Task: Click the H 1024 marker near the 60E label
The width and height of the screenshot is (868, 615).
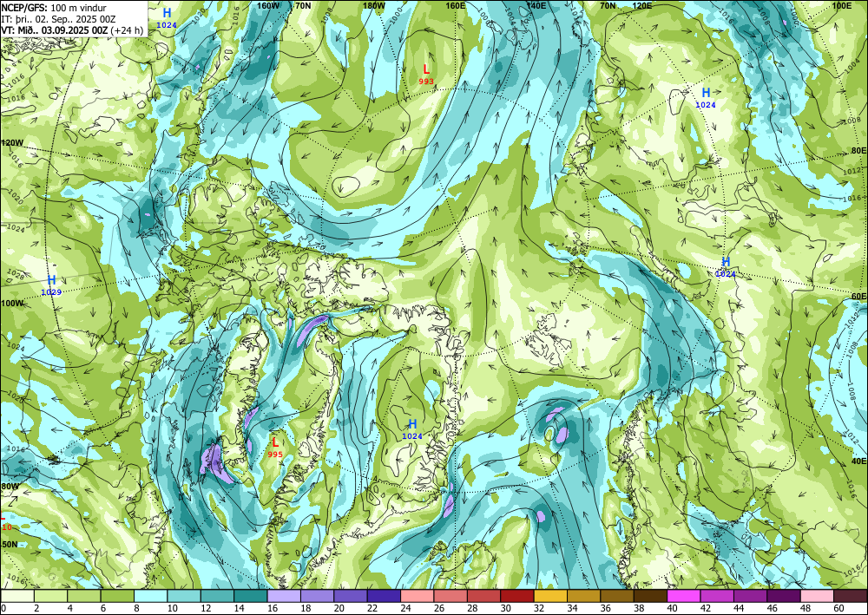Action: 726,266
